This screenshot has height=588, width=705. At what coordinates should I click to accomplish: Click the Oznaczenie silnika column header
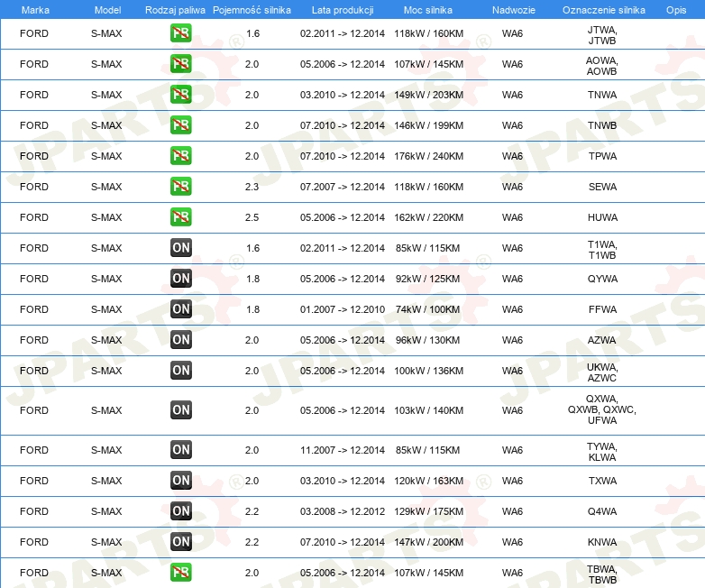click(604, 10)
